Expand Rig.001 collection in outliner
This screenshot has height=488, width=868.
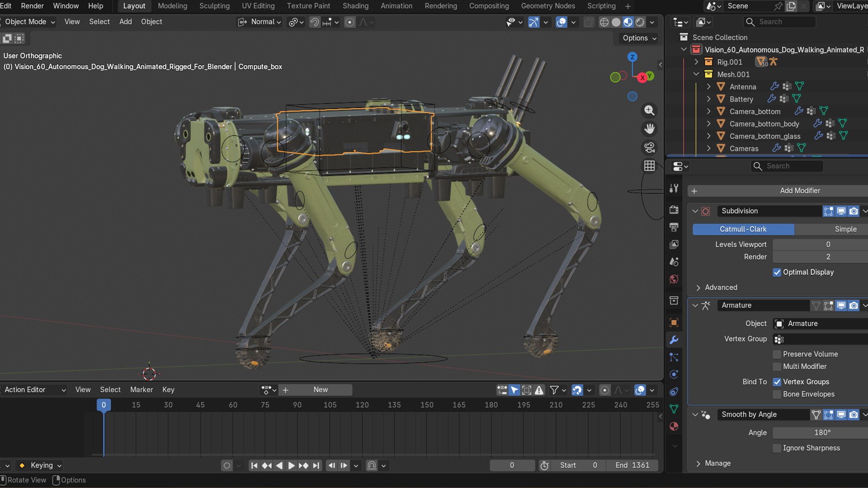(x=696, y=62)
